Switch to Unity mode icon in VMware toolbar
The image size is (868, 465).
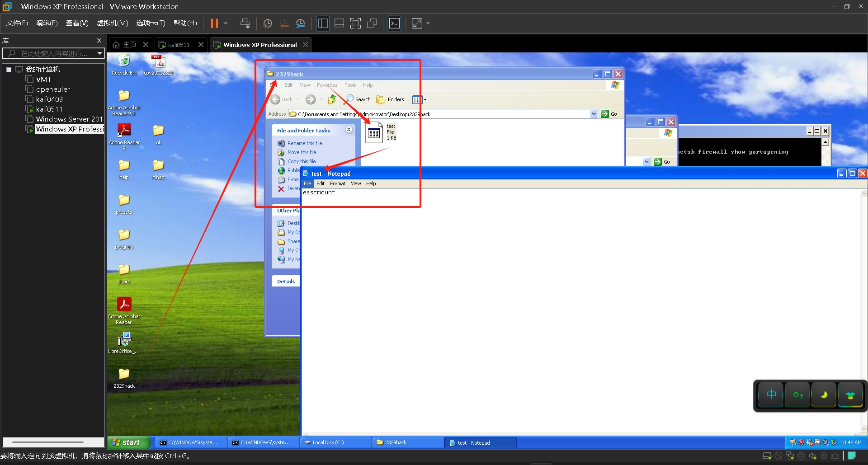pos(372,23)
